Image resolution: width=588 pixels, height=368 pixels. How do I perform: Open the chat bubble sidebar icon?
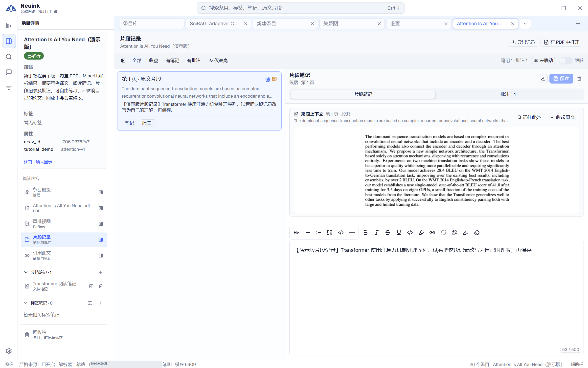click(9, 72)
